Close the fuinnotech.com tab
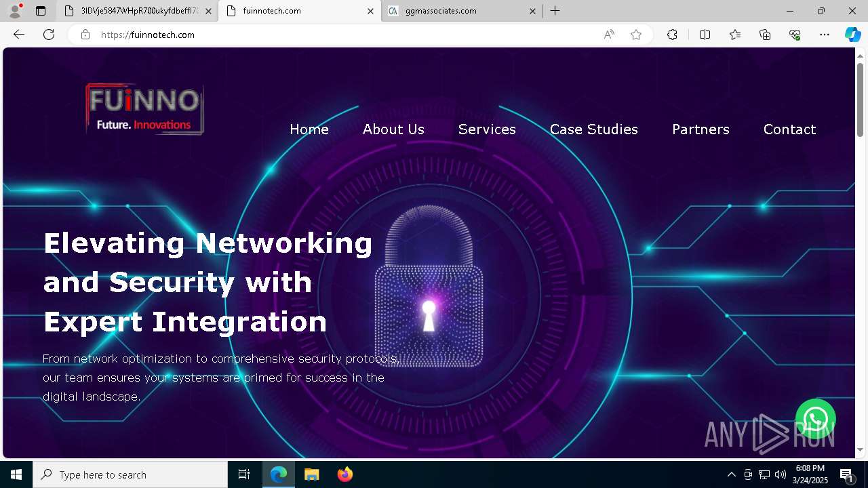The width and height of the screenshot is (868, 488). 370,11
